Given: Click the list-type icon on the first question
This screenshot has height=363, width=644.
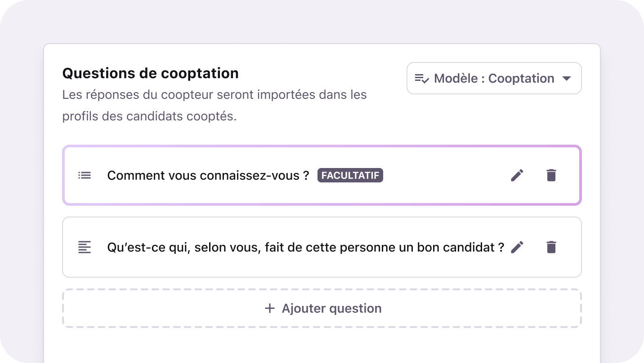Looking at the screenshot, I should 84,175.
